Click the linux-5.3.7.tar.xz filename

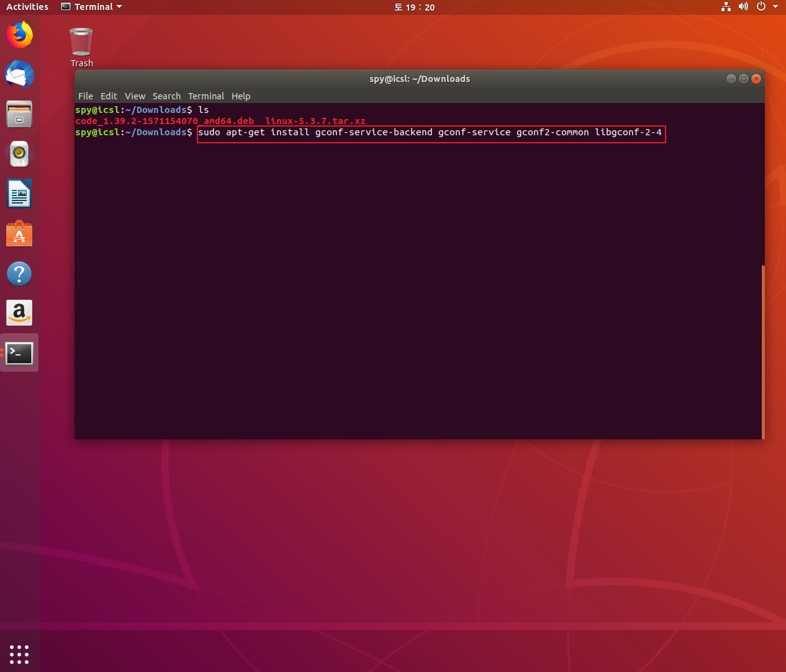[x=315, y=121]
